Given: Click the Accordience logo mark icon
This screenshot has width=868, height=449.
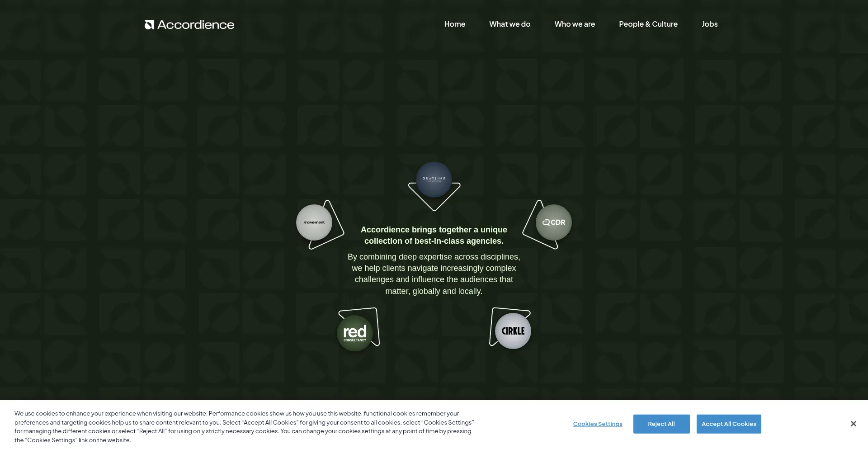Looking at the screenshot, I should pyautogui.click(x=149, y=24).
